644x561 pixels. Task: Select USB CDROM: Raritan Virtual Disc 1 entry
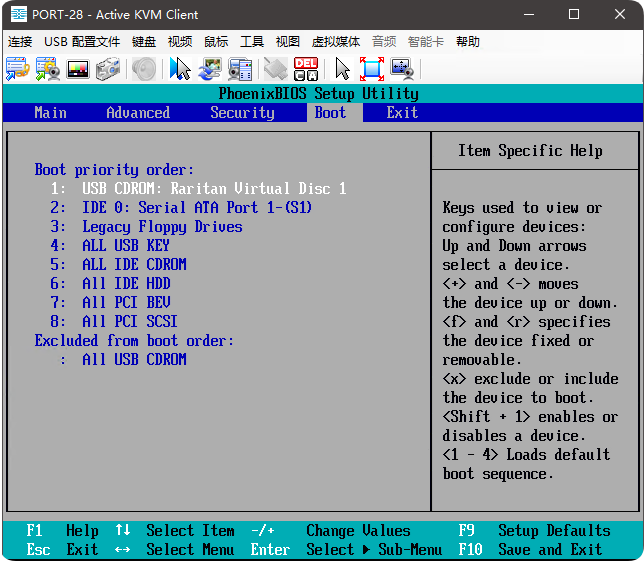click(214, 189)
